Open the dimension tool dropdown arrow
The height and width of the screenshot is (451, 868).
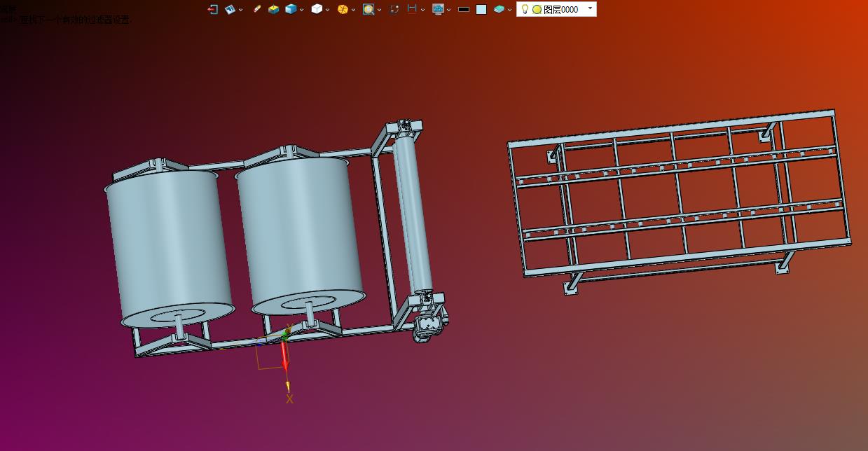(x=422, y=10)
